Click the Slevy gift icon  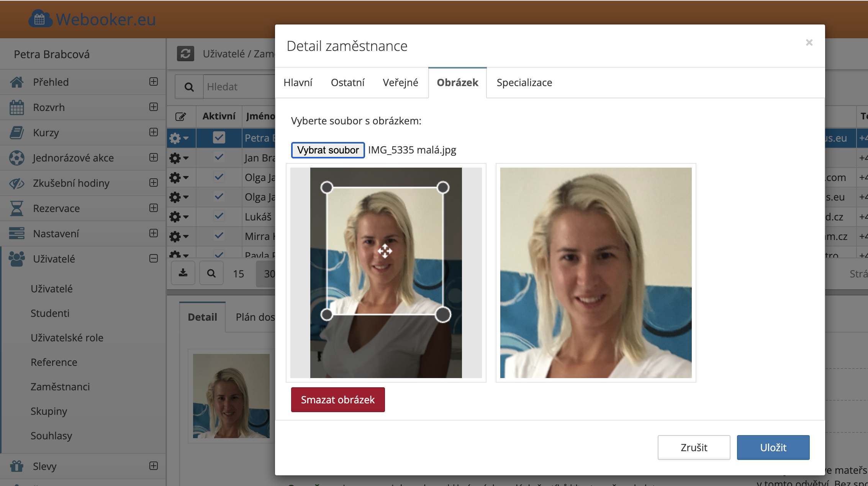pos(17,466)
